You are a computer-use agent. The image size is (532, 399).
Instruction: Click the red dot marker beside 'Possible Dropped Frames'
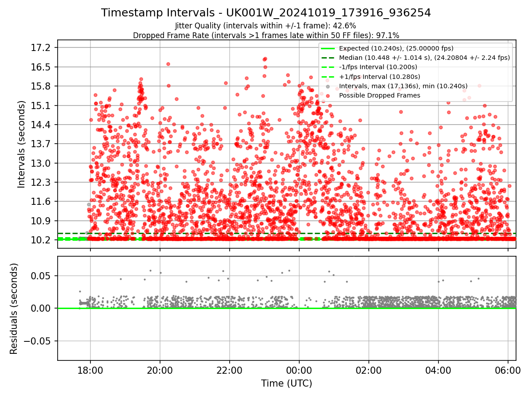point(328,95)
